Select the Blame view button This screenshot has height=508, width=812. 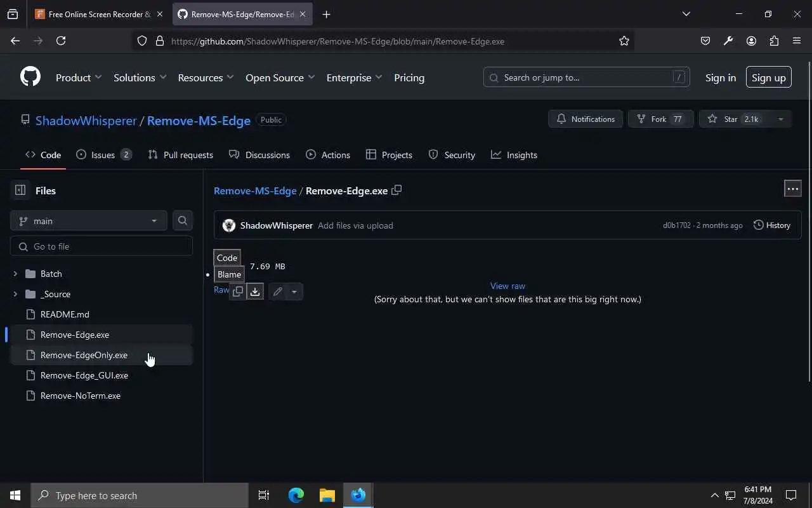click(229, 274)
